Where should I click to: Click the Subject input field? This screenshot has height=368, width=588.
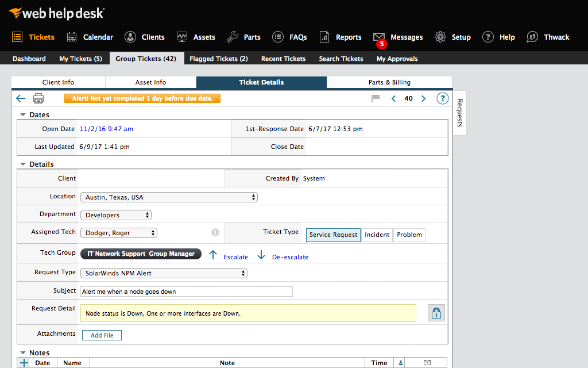click(x=187, y=292)
